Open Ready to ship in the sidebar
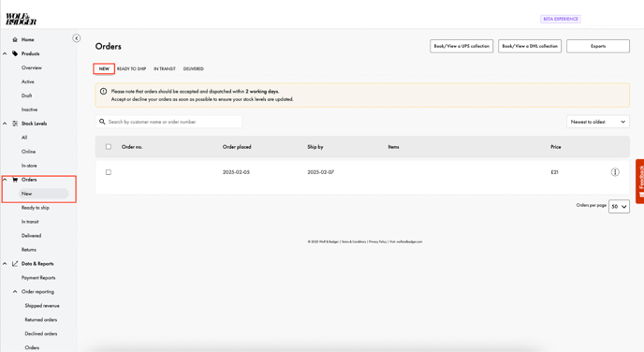This screenshot has height=352, width=644. pos(36,208)
